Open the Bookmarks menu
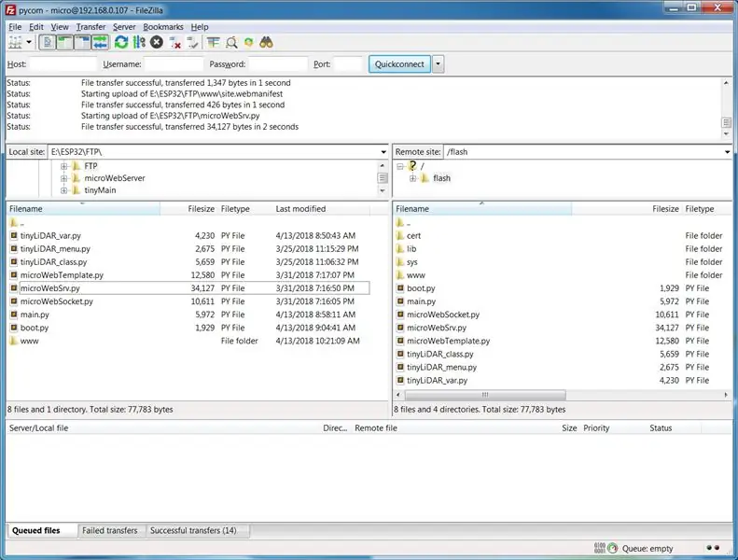 163,27
